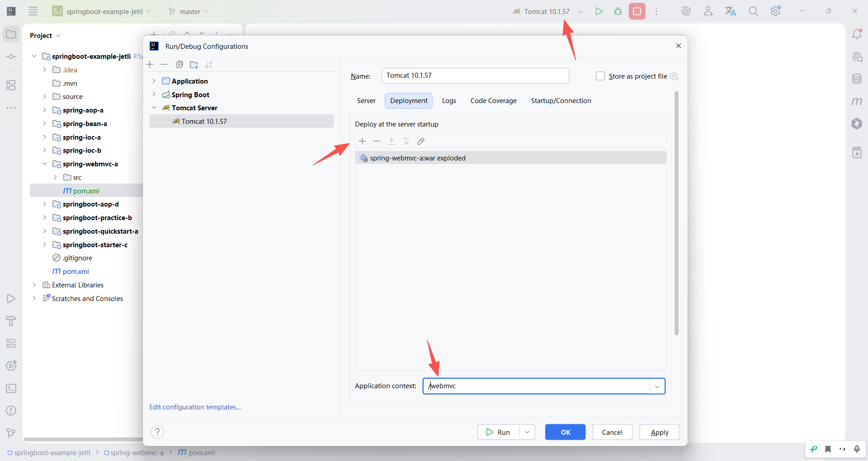Click the OK button
Image resolution: width=868 pixels, height=461 pixels.
[x=565, y=432]
